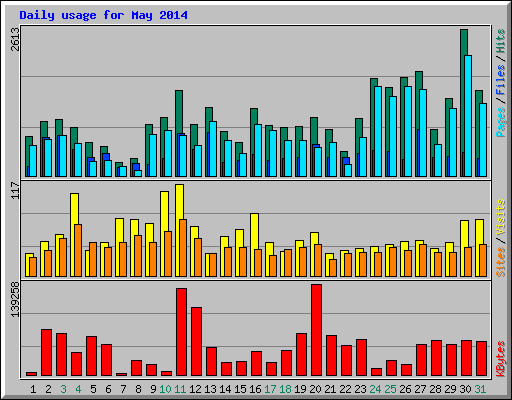Click day 31 on the x-axis
Viewport: 512px width, 400px height.
click(480, 389)
